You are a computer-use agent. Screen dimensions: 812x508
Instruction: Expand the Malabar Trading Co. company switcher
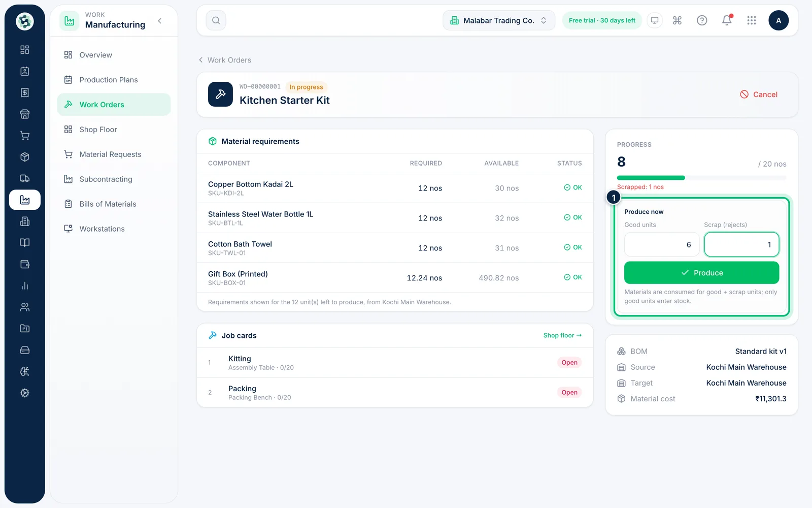pyautogui.click(x=499, y=20)
